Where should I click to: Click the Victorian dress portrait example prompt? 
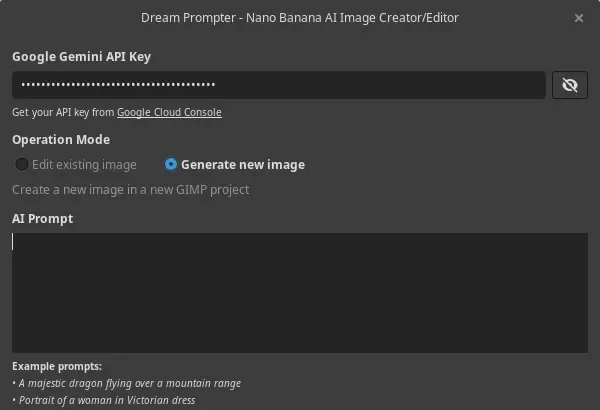(x=107, y=400)
